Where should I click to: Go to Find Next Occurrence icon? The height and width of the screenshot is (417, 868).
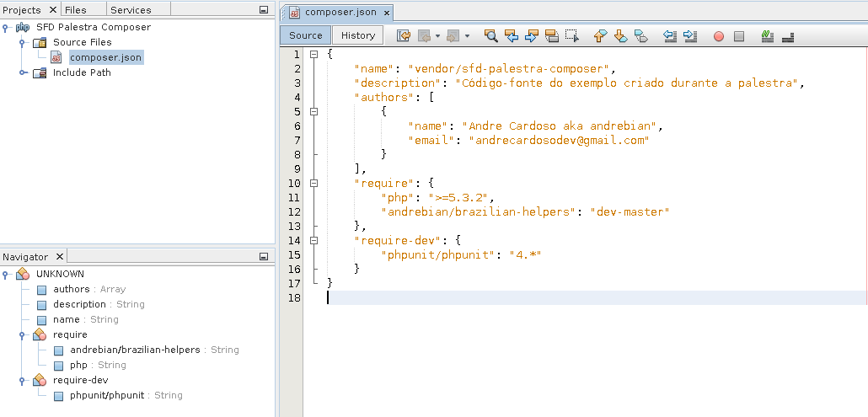point(532,36)
